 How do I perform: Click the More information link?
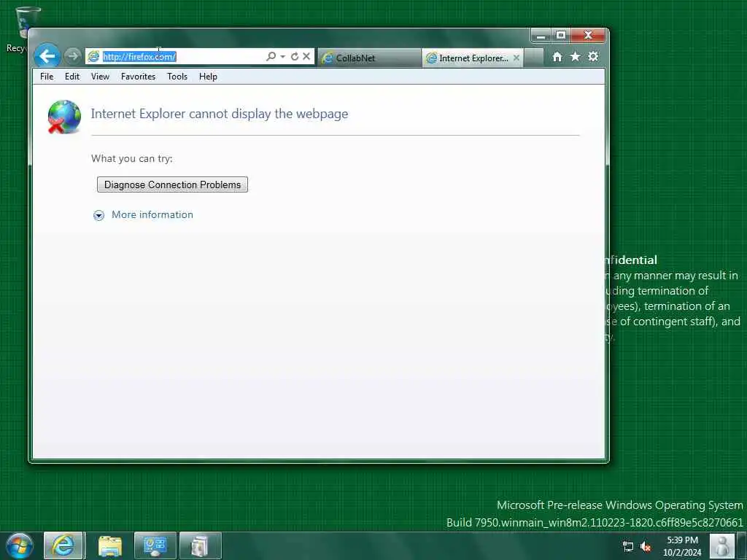pos(152,215)
